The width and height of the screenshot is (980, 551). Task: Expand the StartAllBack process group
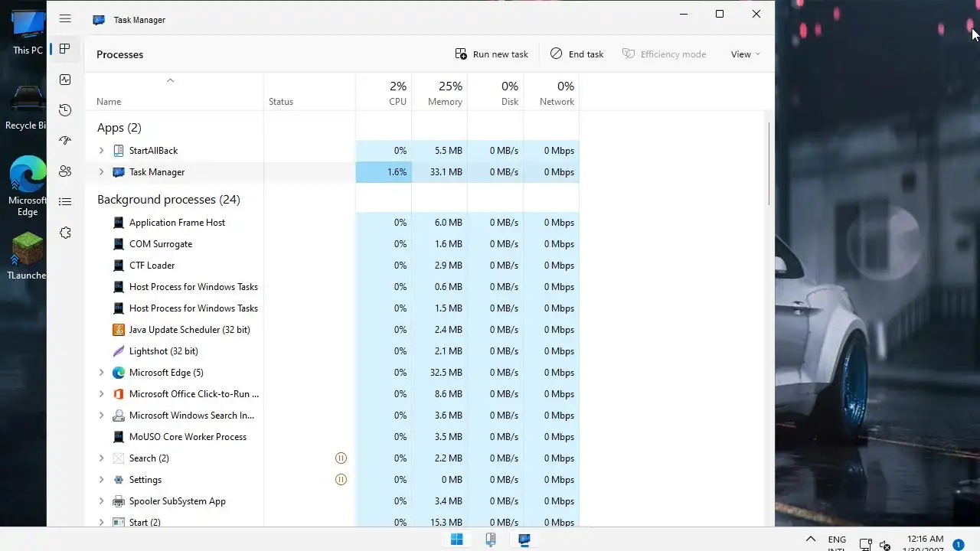[x=101, y=151]
